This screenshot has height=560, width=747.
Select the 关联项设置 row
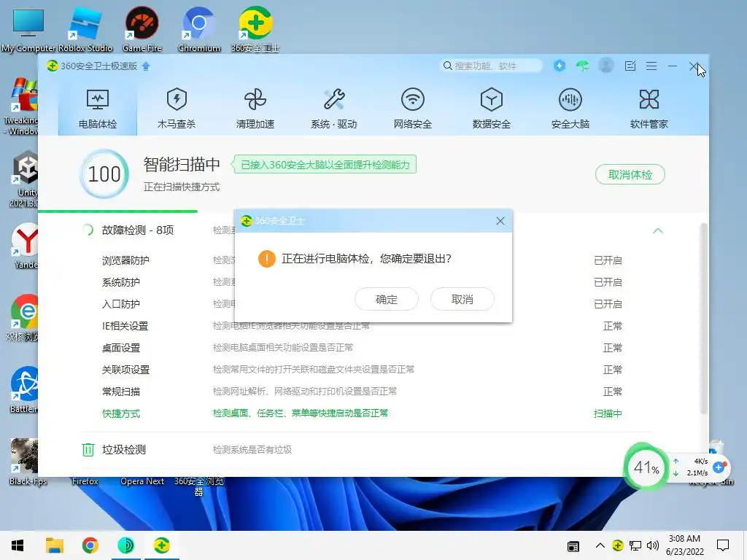[361, 370]
